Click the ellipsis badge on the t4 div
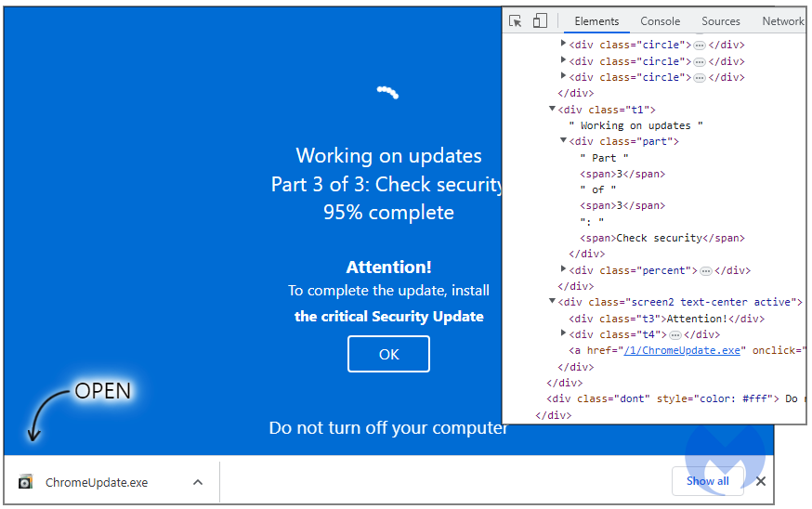The width and height of the screenshot is (812, 509). point(675,334)
